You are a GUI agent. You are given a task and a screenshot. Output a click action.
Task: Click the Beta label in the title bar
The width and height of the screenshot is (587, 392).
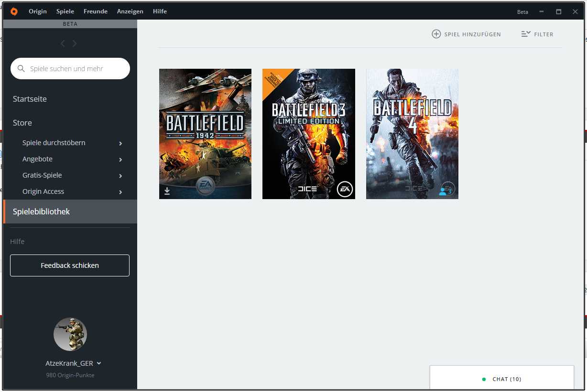(522, 12)
